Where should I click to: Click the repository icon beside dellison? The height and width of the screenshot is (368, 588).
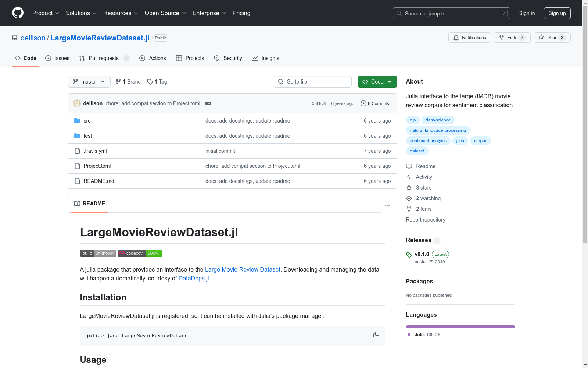(x=15, y=38)
